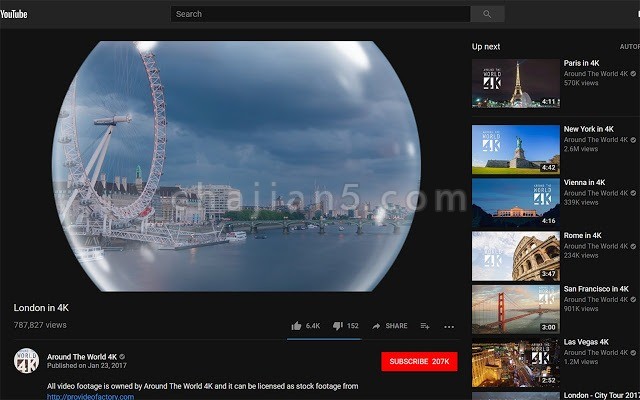This screenshot has width=640, height=400.
Task: Click 339K views under Vienna in 4K
Action: [581, 202]
